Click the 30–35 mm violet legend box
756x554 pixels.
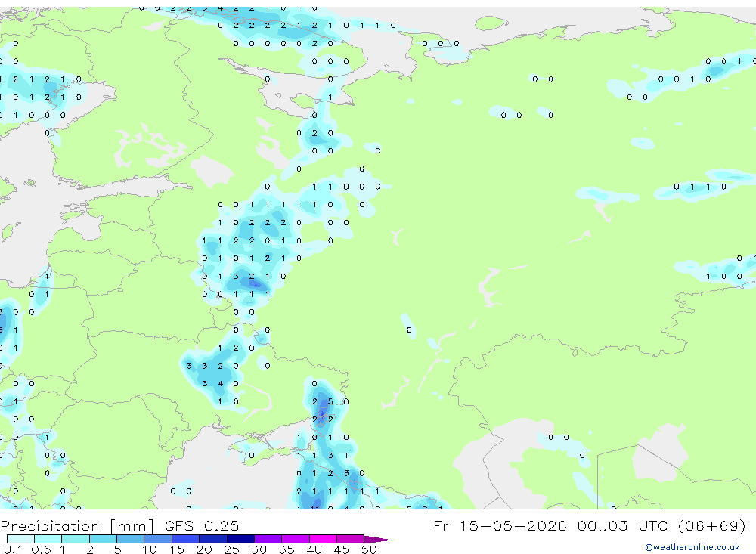pyautogui.click(x=268, y=539)
